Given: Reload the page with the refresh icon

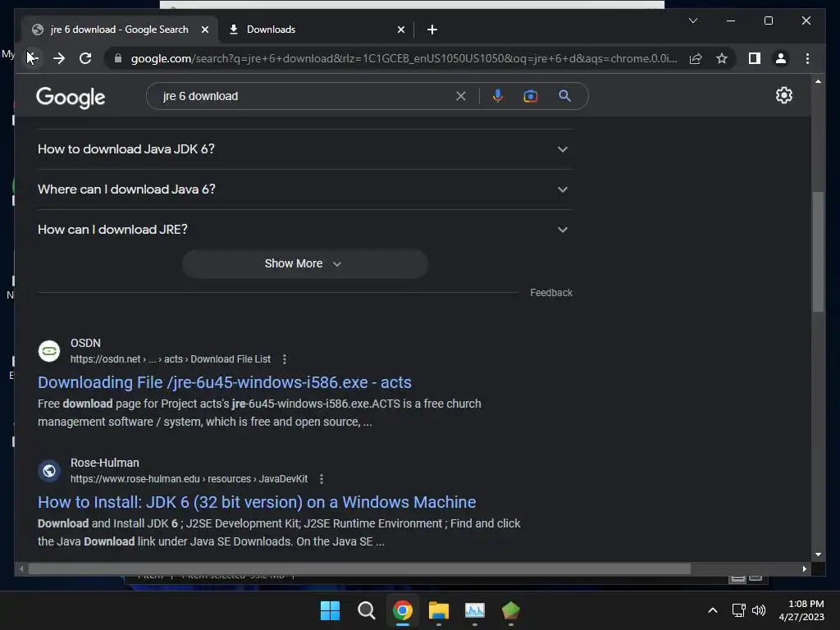Looking at the screenshot, I should point(85,58).
